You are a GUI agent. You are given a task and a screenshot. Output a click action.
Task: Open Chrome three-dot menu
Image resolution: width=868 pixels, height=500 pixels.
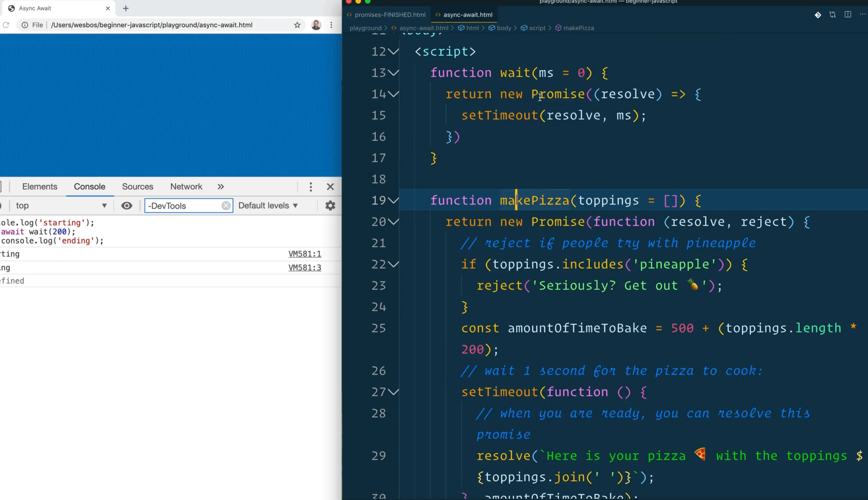pos(331,25)
